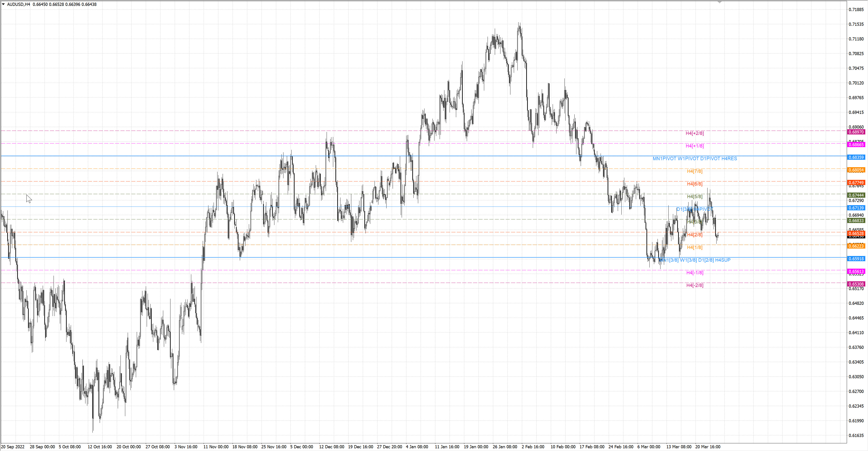
Task: Click the MN1[3/8] W1[3/8] D1[2/8] H4SUP label
Action: point(695,260)
